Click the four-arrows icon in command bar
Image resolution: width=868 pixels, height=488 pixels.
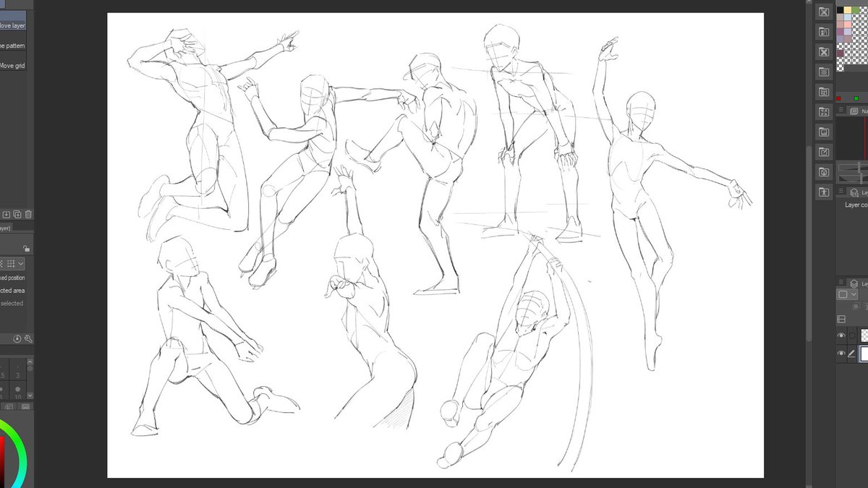click(824, 111)
